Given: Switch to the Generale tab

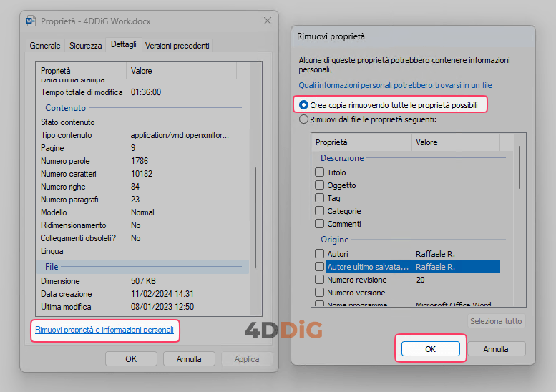Looking at the screenshot, I should [x=45, y=46].
